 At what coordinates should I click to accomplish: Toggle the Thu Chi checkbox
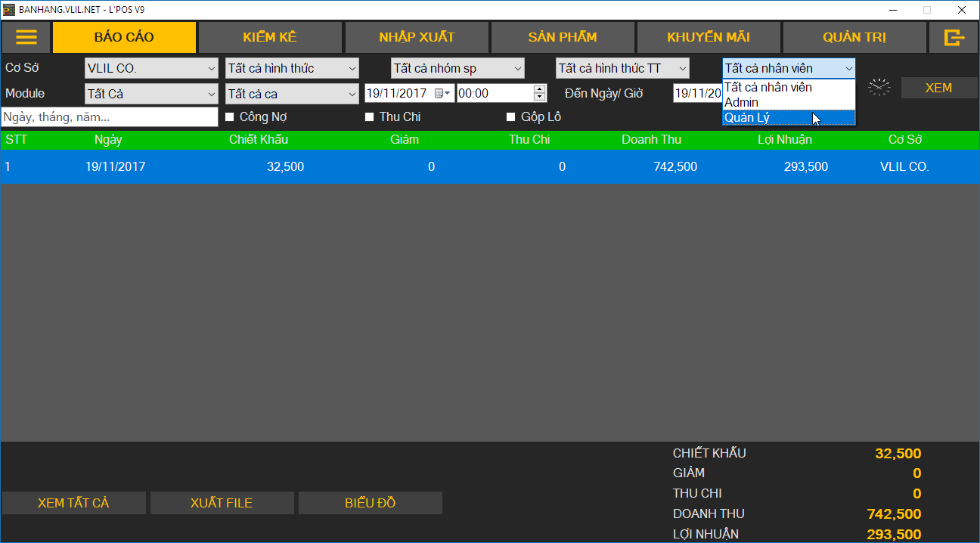[370, 117]
